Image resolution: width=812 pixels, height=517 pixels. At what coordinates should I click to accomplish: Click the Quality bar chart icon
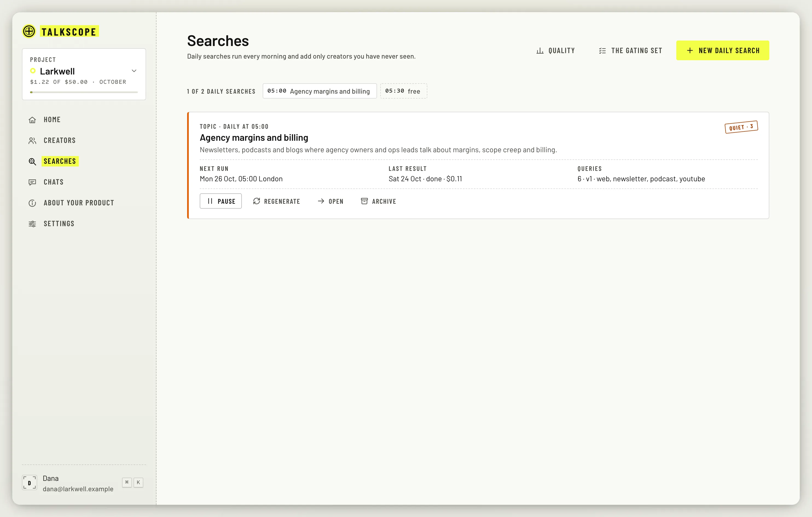point(540,51)
